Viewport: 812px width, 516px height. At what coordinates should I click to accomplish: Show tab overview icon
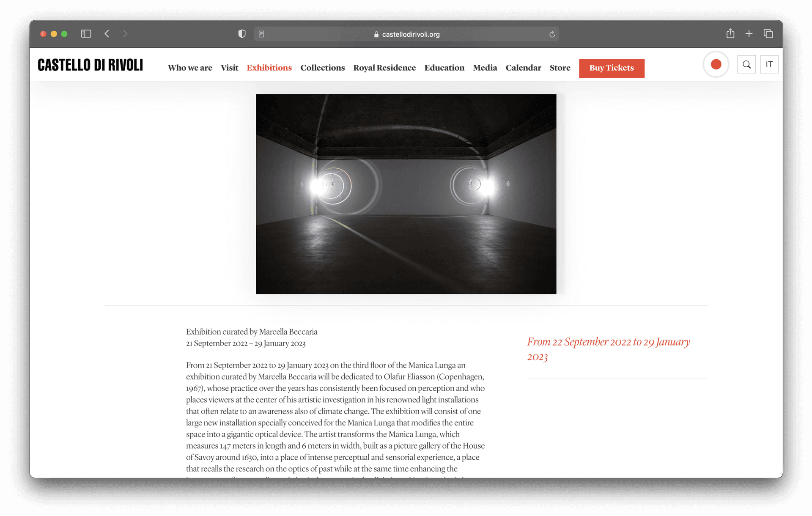pos(768,34)
